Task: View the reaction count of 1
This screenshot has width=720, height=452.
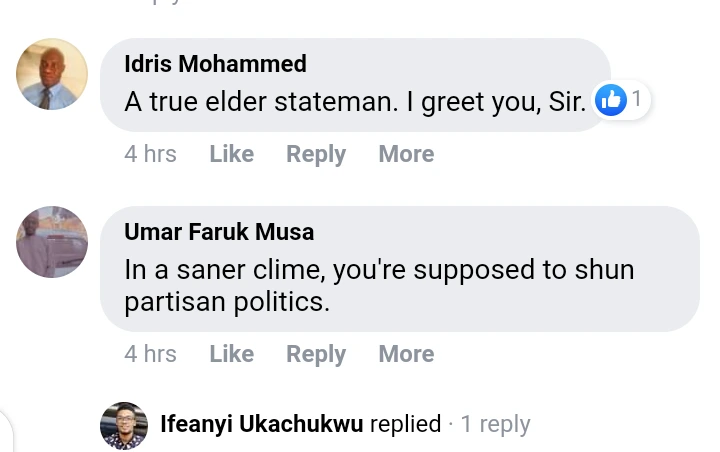Action: coord(636,100)
